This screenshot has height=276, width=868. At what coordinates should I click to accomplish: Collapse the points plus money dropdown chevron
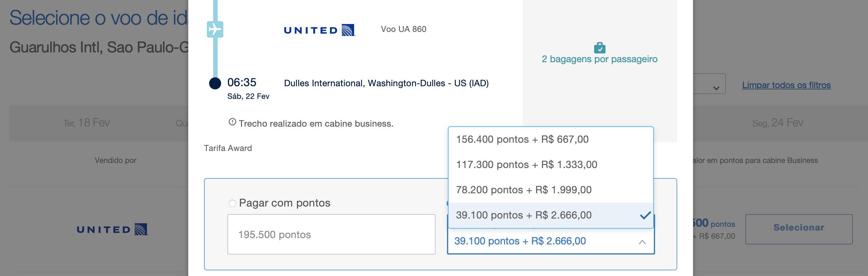(642, 242)
